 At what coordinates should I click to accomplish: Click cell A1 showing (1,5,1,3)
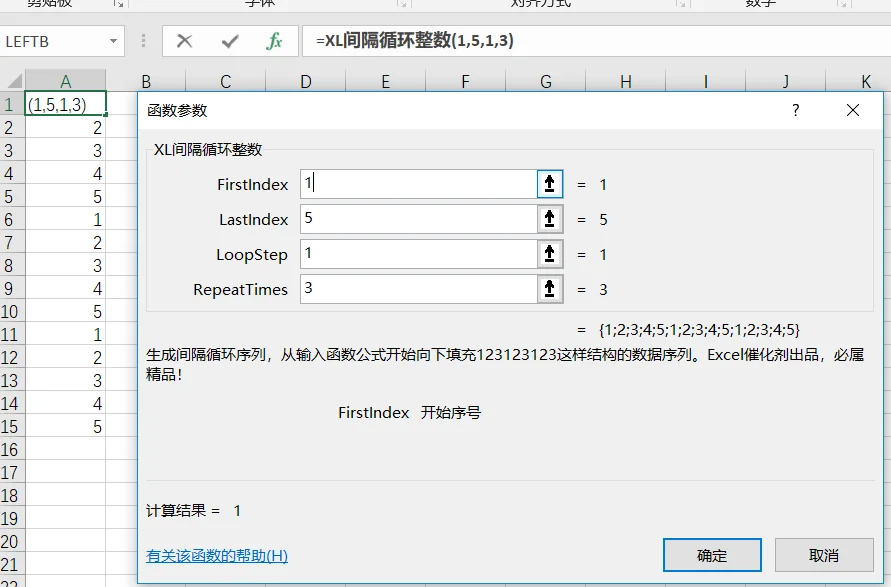65,104
